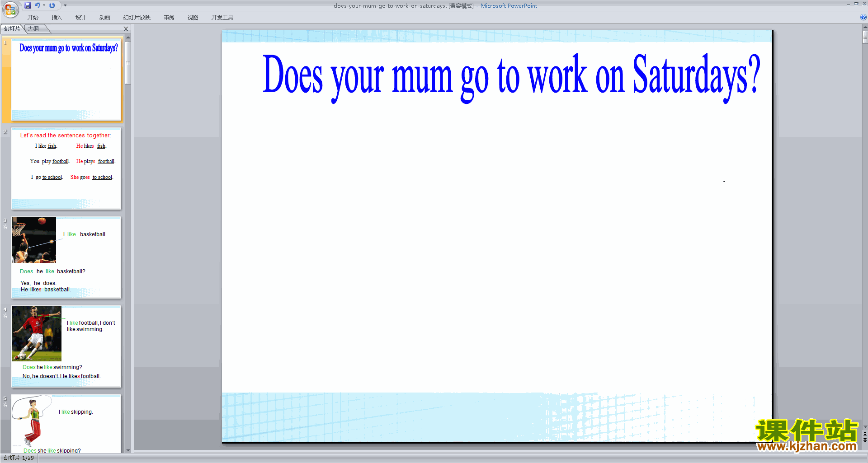The image size is (868, 463).
Task: Click the animation star icon beside slide 5
Action: click(5, 405)
